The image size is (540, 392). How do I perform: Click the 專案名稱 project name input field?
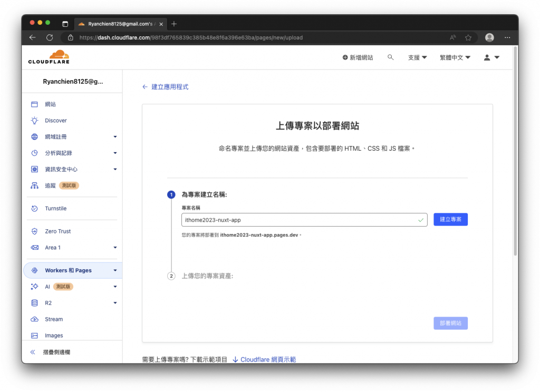(x=304, y=220)
